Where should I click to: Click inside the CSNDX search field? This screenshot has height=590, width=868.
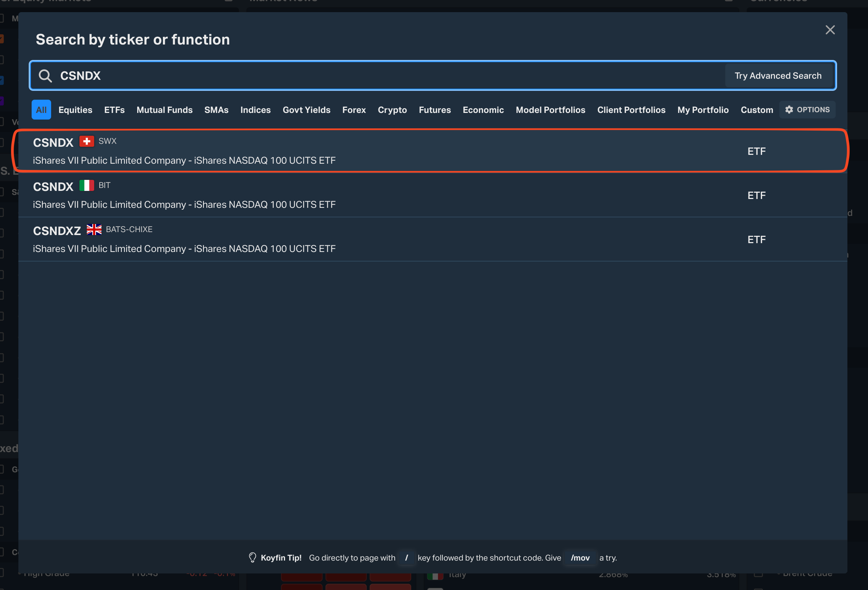(373, 76)
